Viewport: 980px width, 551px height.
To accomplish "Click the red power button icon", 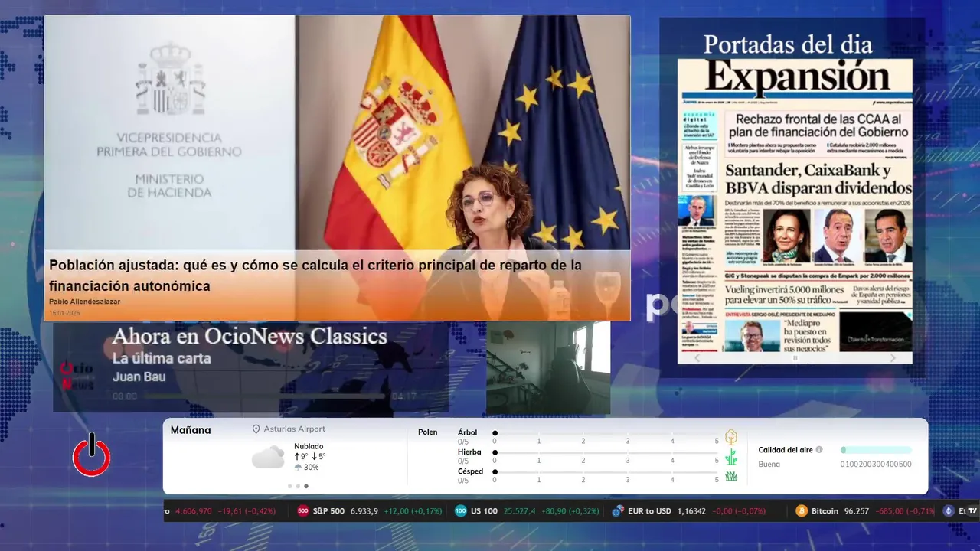I will click(92, 455).
